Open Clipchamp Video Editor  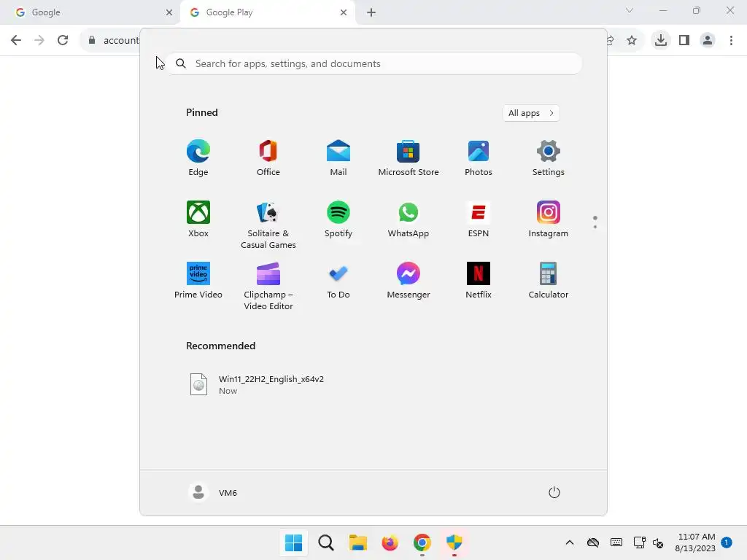pyautogui.click(x=268, y=287)
